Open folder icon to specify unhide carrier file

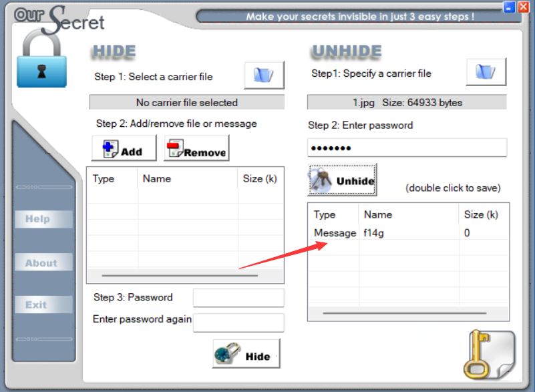tap(486, 72)
